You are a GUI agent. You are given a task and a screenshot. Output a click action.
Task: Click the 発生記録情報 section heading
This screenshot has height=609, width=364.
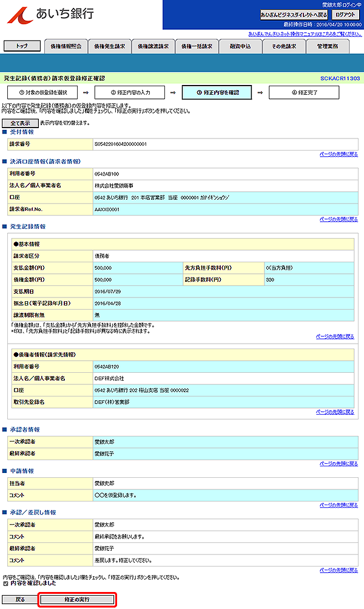(x=27, y=226)
